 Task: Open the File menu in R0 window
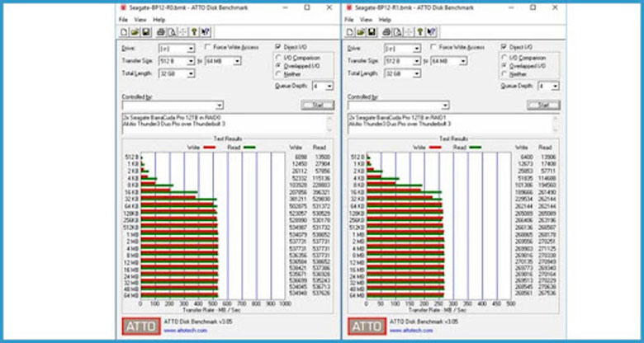pos(123,20)
